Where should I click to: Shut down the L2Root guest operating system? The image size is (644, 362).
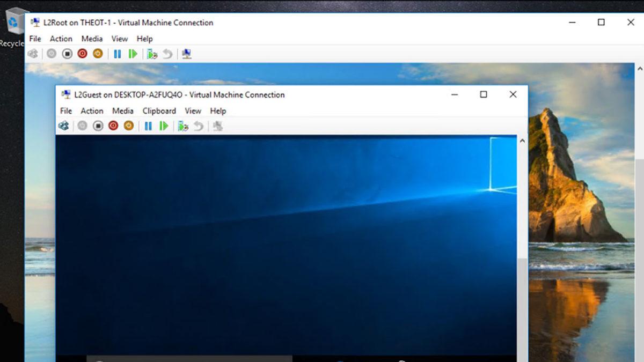point(81,53)
